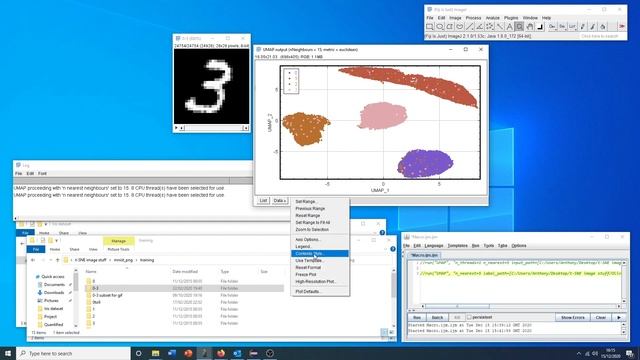Viewport: 640px width, 360px height.
Task: Select the Wand tracing tool in Fiji
Action: pyautogui.click(x=500, y=27)
